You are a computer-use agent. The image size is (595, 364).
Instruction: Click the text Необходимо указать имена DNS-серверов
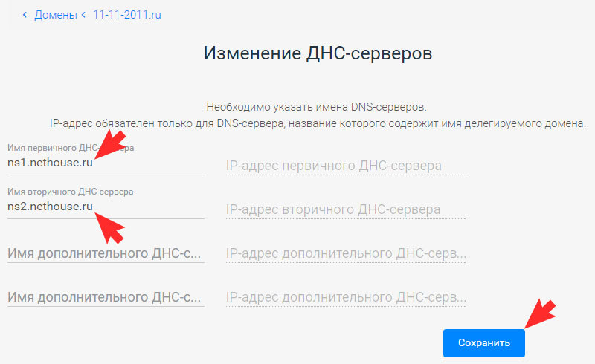click(317, 107)
